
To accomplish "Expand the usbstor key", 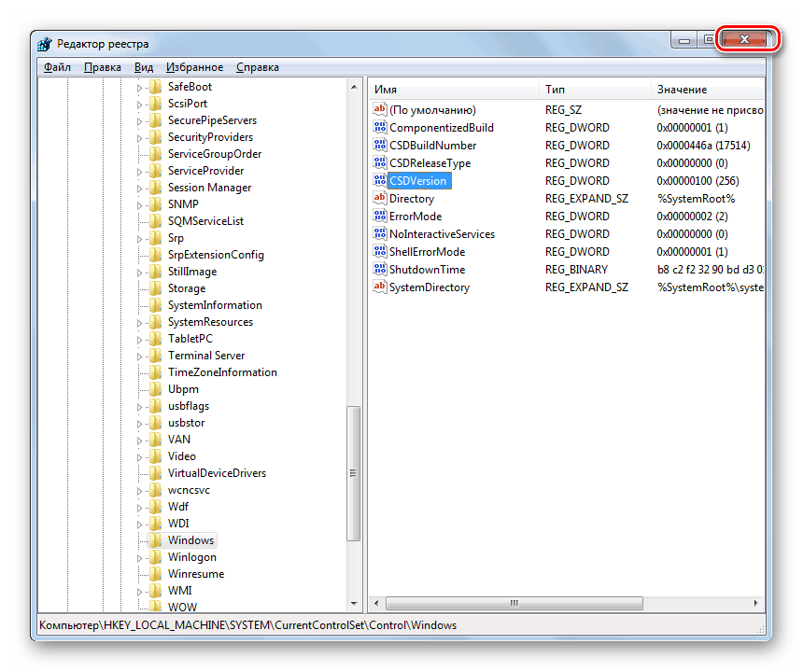I will (139, 424).
